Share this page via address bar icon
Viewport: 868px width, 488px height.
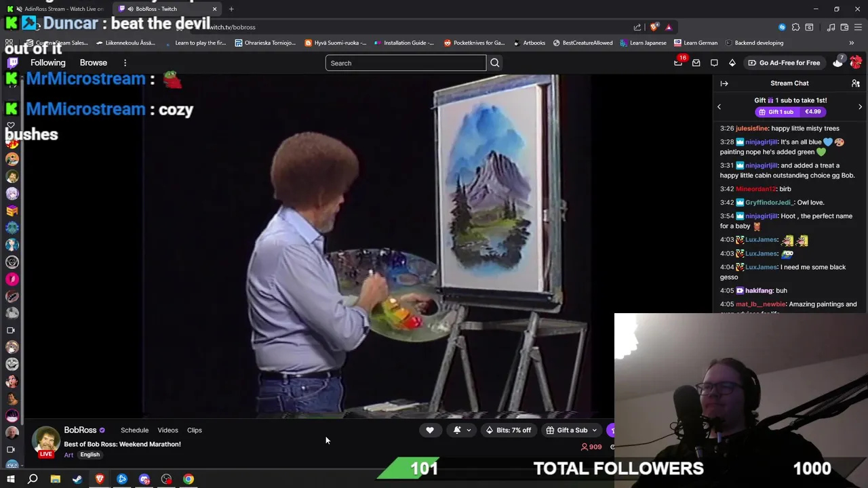(637, 27)
